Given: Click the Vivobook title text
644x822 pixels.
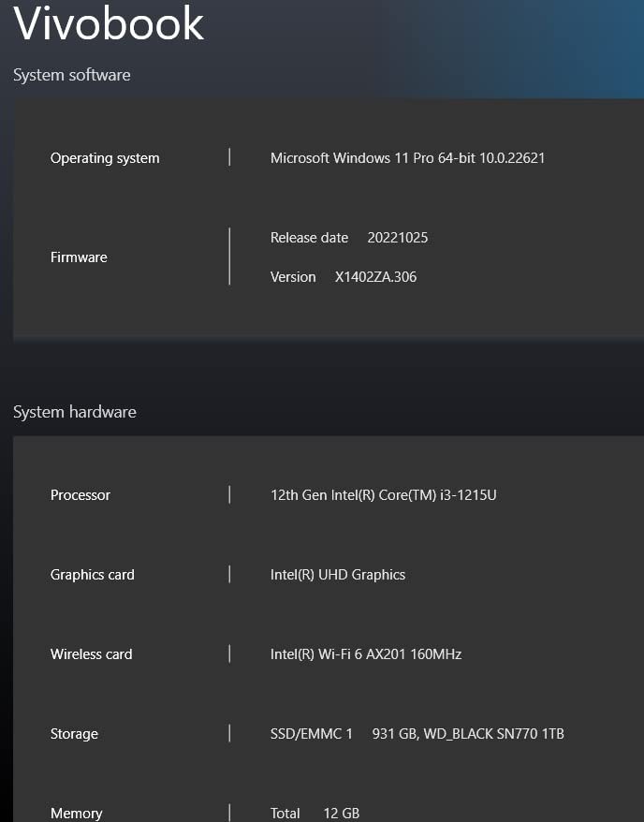Looking at the screenshot, I should (x=109, y=23).
